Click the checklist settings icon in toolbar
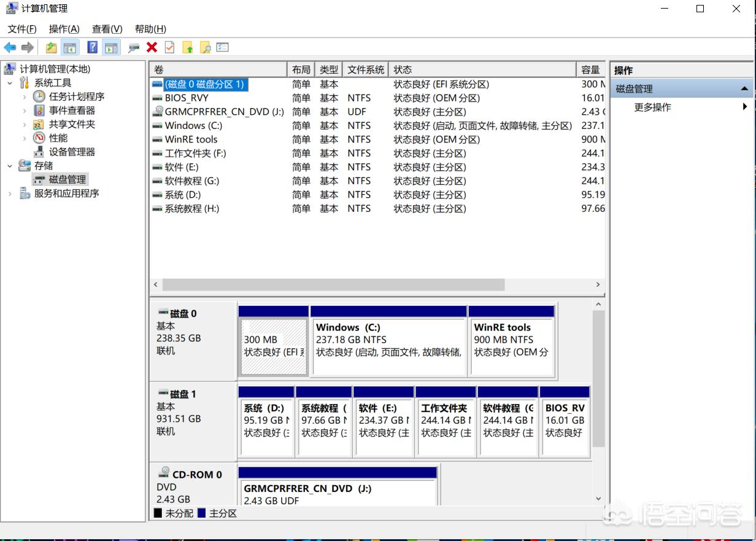756x541 pixels. click(x=222, y=47)
